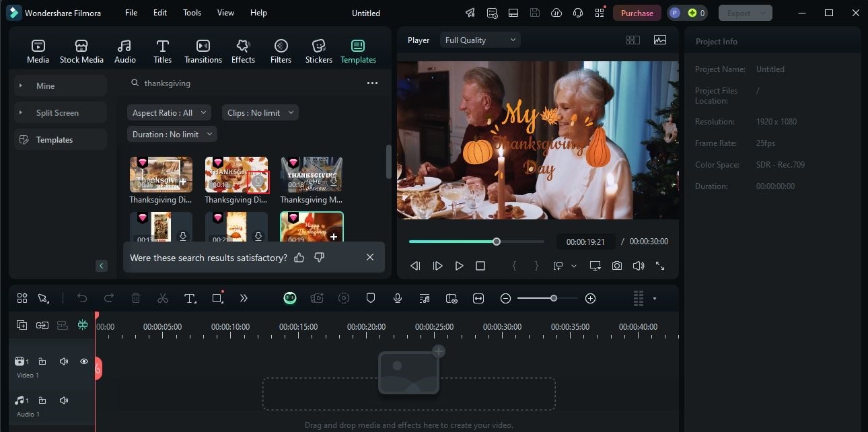Open the File menu
Viewport: 868px width, 432px height.
click(131, 13)
